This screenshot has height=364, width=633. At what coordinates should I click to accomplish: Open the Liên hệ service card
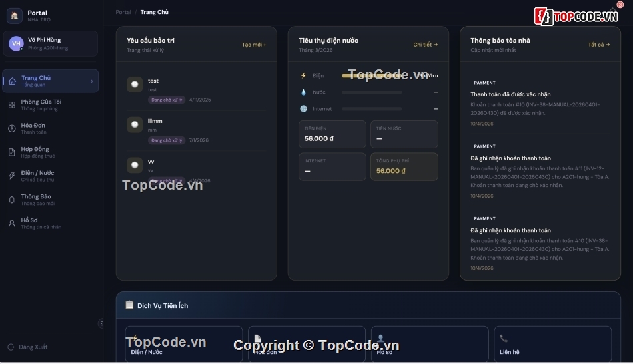tap(552, 344)
